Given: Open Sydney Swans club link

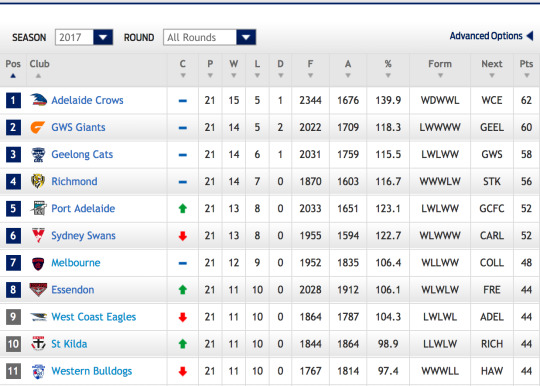Looking at the screenshot, I should coord(83,236).
